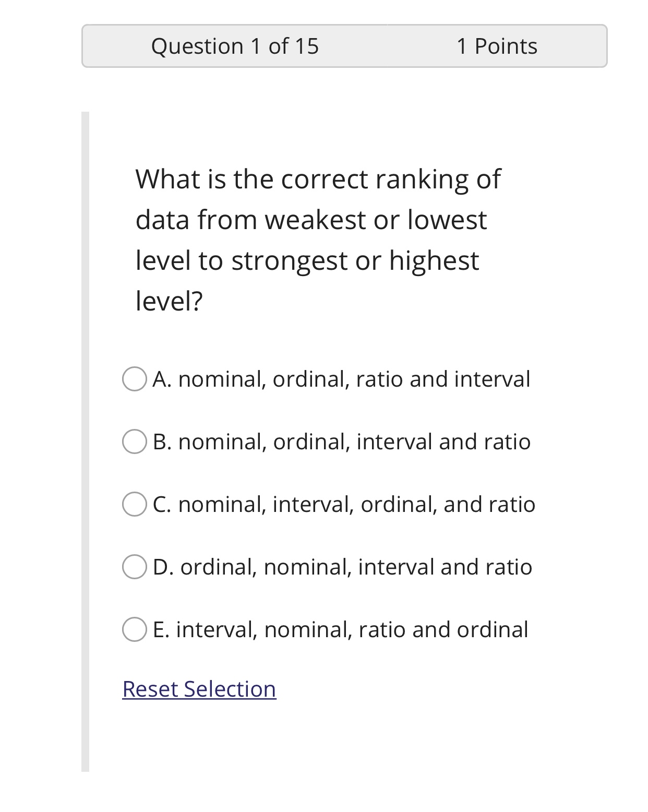Choose radio button for option B

[x=134, y=441]
